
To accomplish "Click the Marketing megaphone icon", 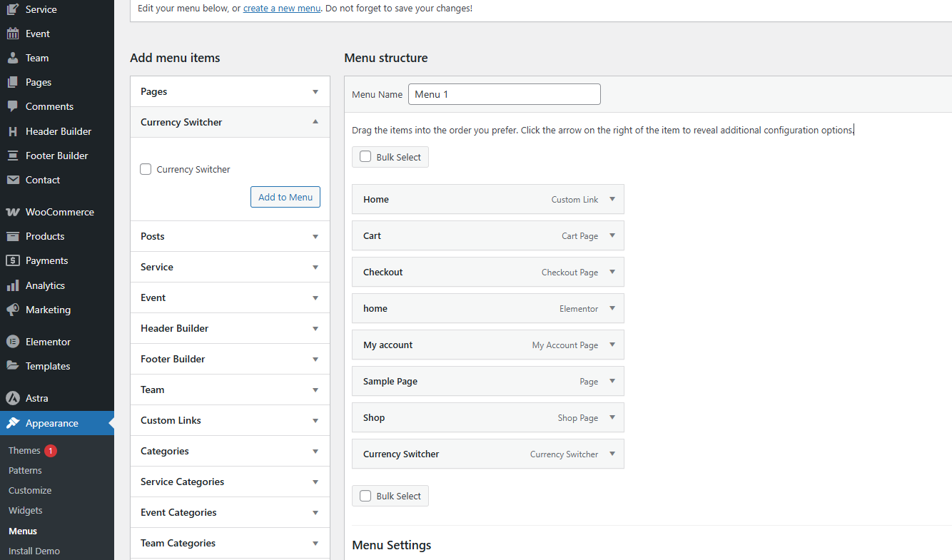I will [x=13, y=310].
